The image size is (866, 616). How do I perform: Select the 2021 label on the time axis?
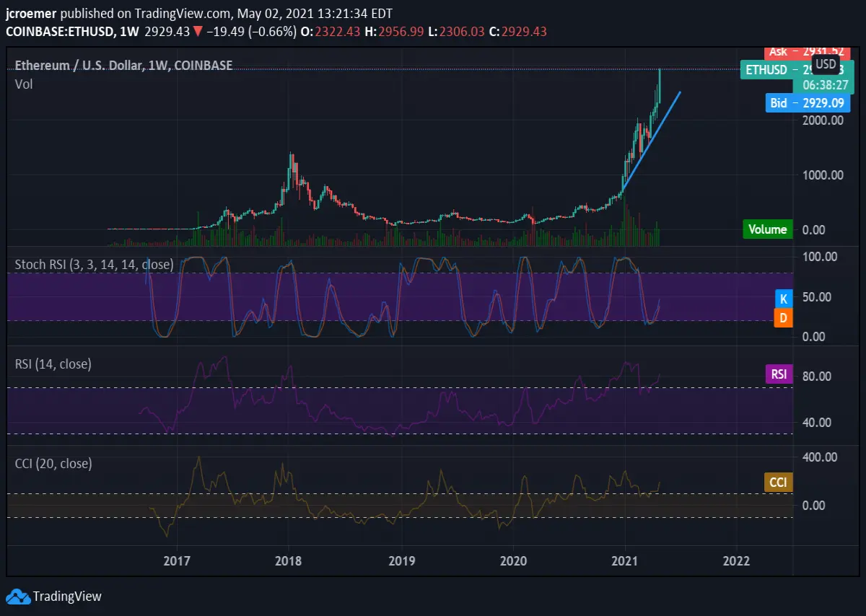(x=624, y=560)
